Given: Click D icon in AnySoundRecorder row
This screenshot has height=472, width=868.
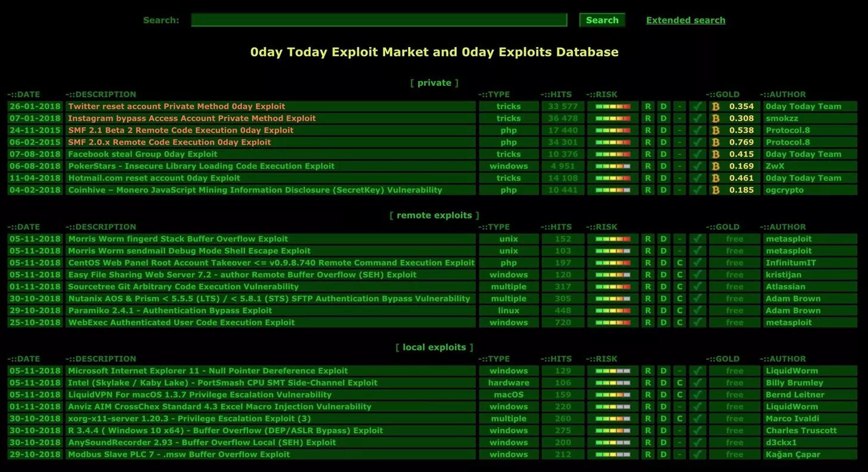Looking at the screenshot, I should click(x=664, y=442).
